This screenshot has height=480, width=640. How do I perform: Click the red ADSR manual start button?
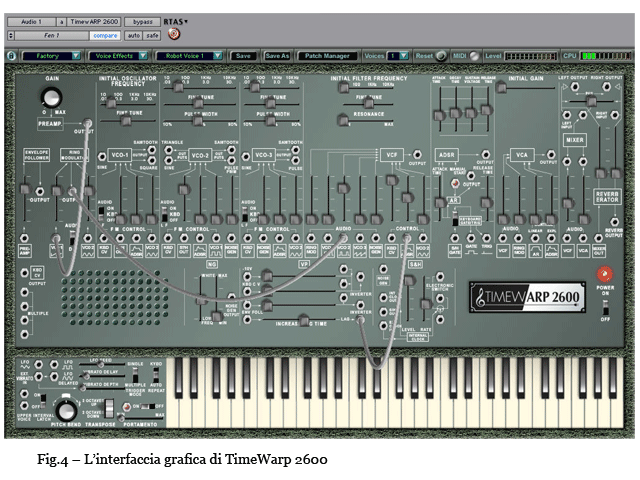454,182
